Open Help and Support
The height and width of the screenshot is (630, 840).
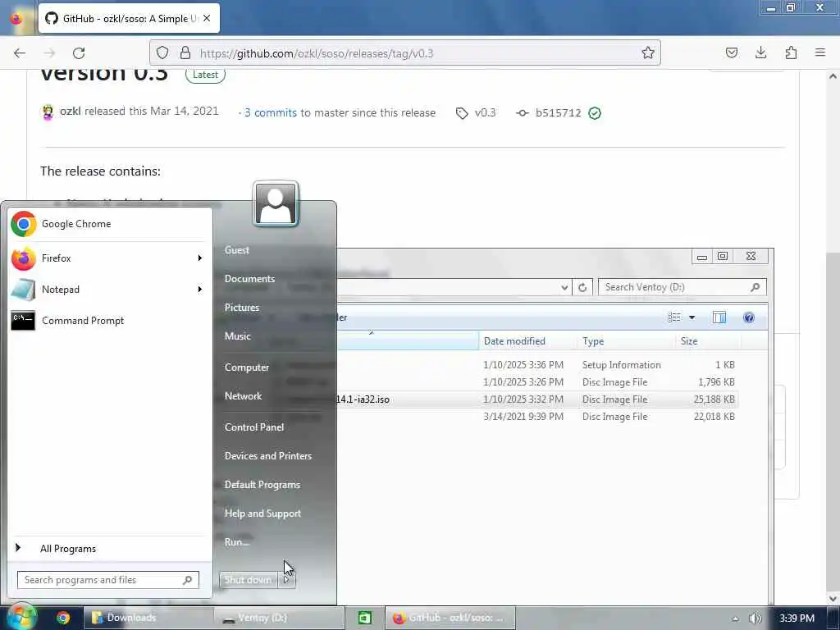pos(263,514)
